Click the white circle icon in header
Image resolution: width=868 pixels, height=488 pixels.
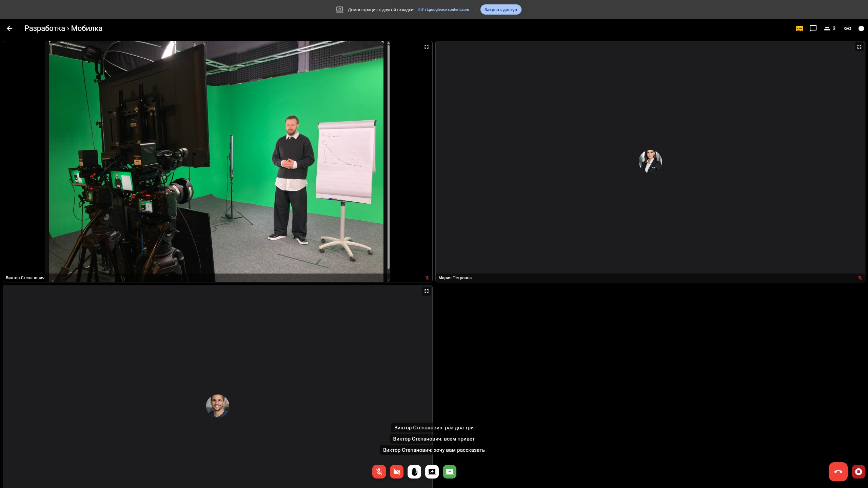tap(861, 28)
